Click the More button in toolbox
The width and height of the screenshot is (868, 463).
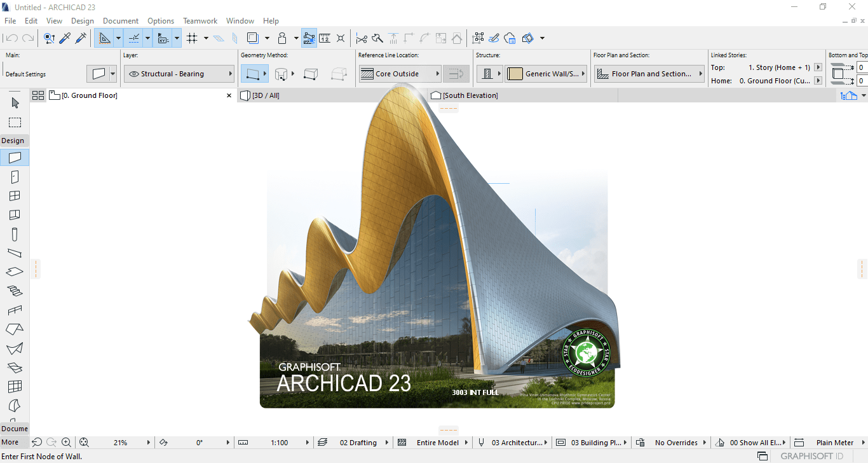point(10,442)
